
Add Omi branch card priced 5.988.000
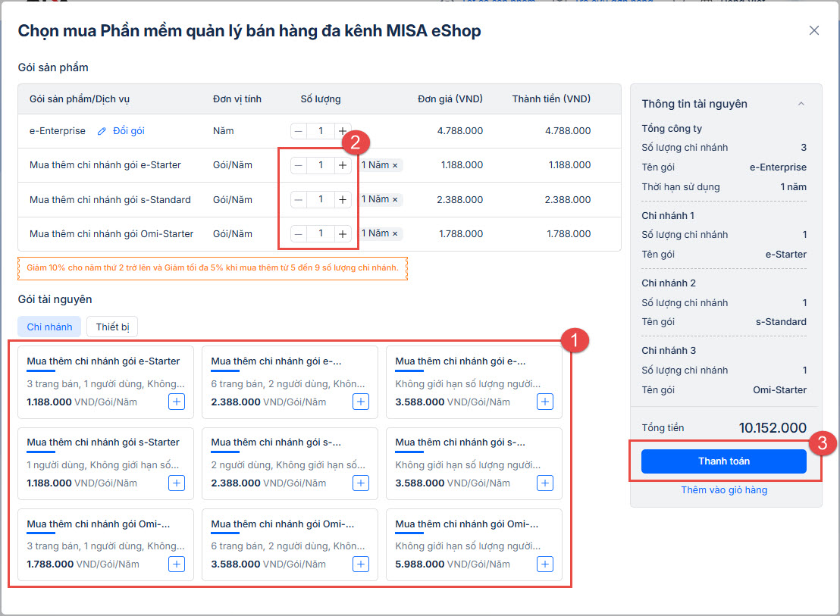coord(545,564)
